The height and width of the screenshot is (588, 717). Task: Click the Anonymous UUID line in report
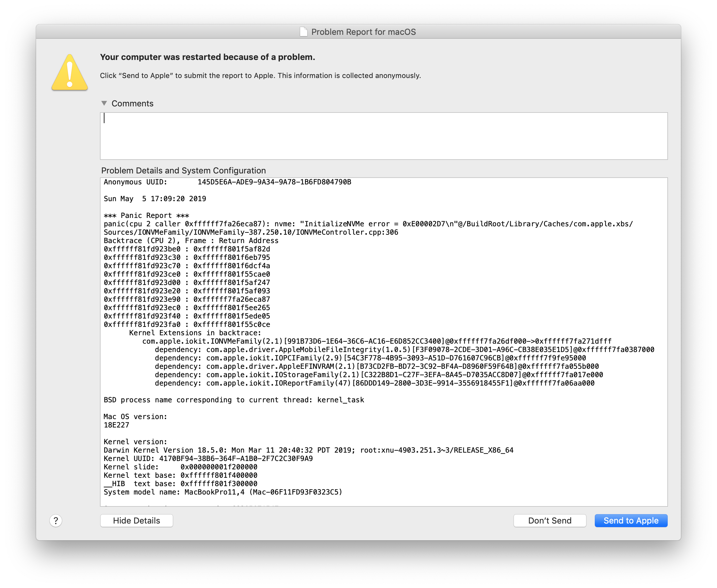pyautogui.click(x=227, y=182)
